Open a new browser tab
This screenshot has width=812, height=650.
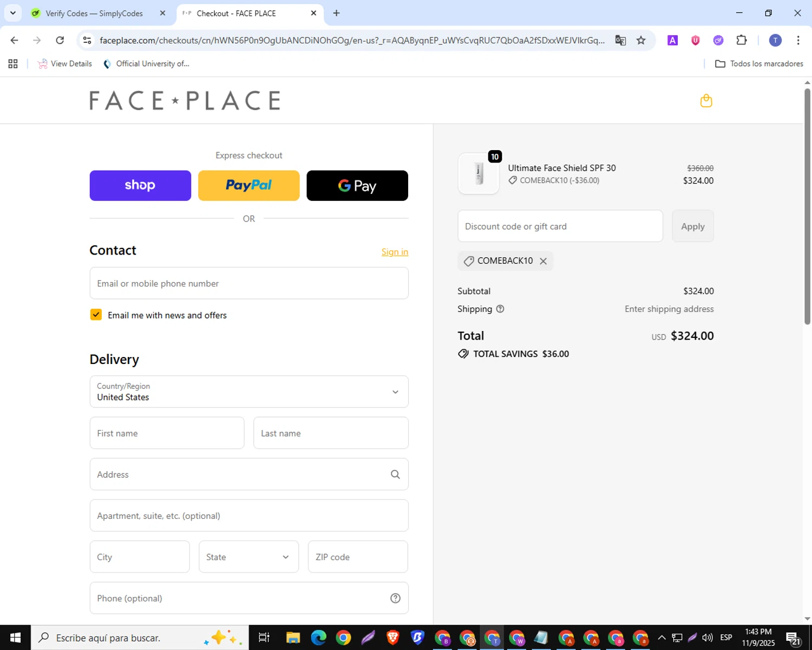click(336, 13)
